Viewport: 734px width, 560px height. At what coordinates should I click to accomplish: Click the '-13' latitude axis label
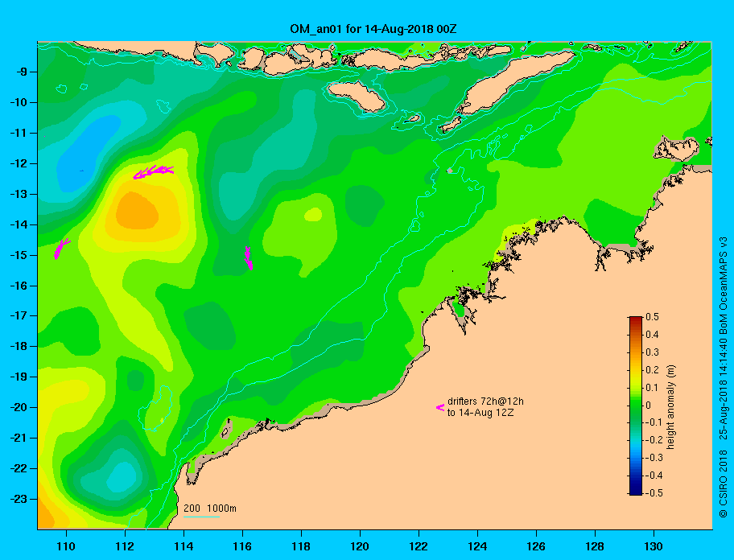click(x=19, y=194)
